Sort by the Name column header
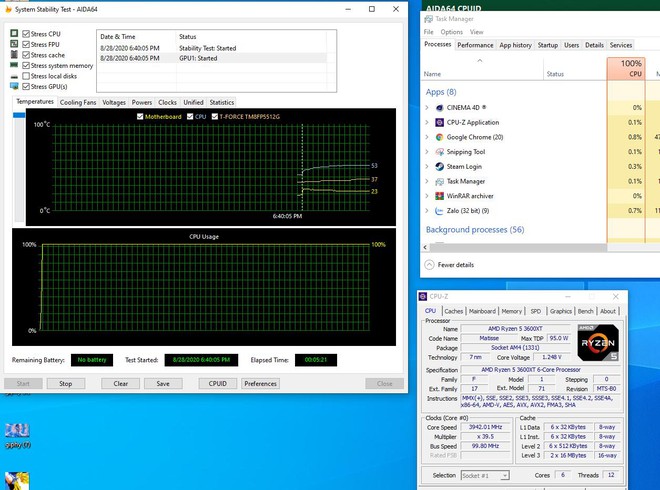Image resolution: width=660 pixels, height=490 pixels. [x=482, y=69]
